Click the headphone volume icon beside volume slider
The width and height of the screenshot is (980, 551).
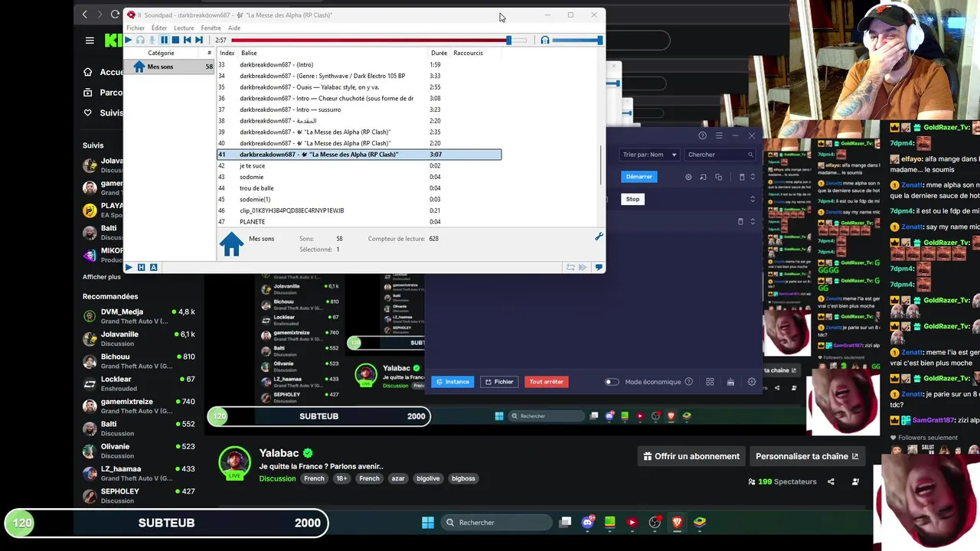pos(544,40)
